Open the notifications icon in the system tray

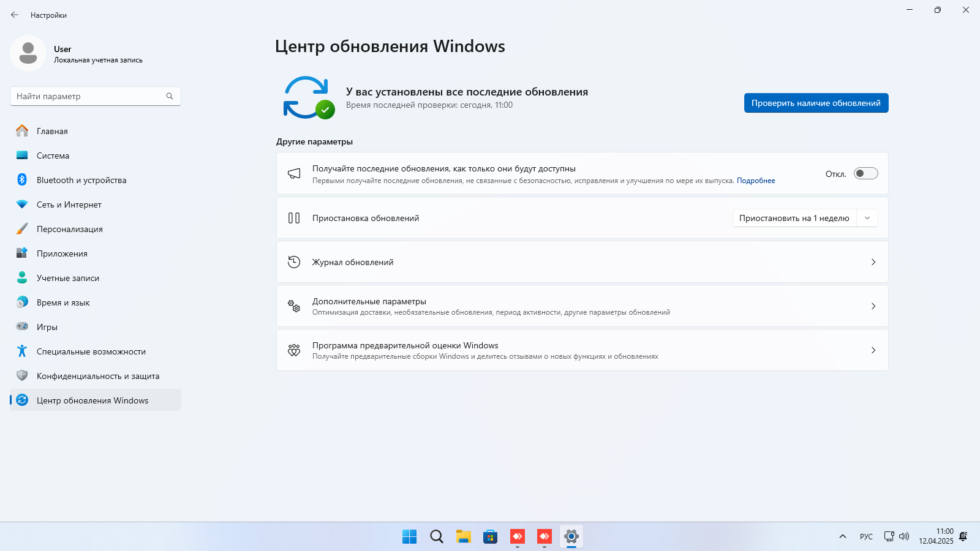pyautogui.click(x=963, y=537)
